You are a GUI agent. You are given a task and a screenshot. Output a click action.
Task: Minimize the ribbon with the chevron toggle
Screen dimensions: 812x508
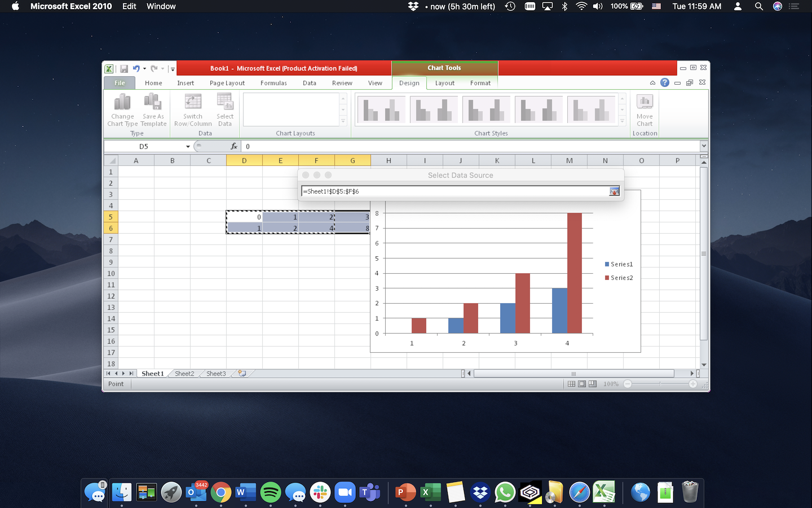652,82
